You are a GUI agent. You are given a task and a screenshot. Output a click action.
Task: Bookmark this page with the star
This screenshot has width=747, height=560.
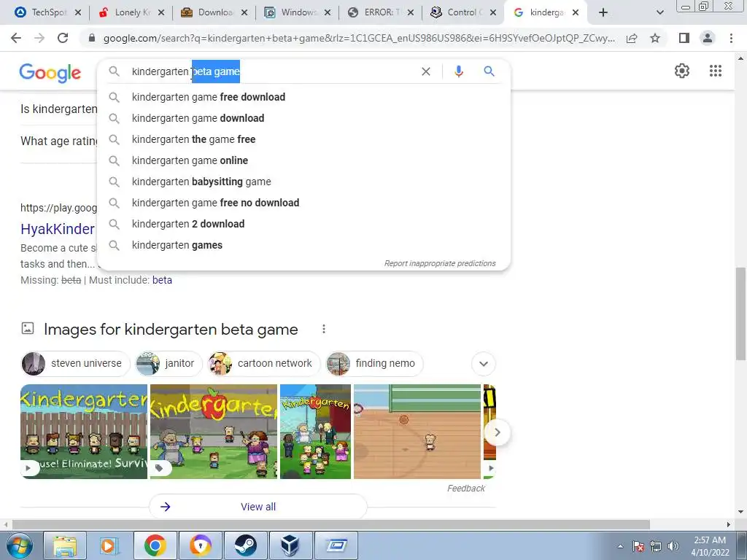655,38
